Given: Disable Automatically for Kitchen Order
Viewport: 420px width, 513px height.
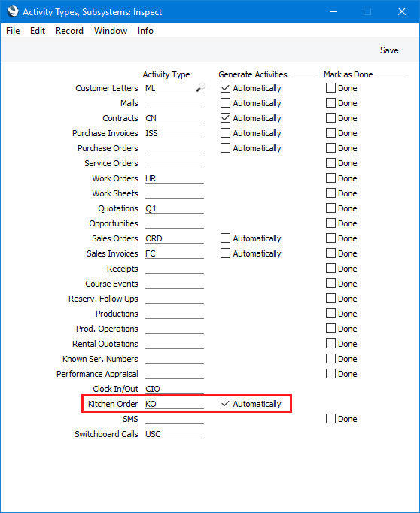Looking at the screenshot, I should coord(225,404).
